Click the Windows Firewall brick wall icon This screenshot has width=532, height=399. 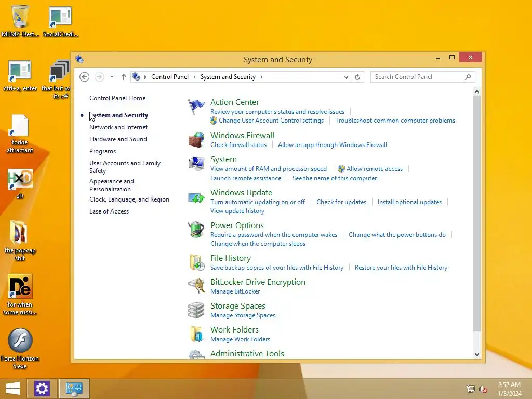tap(196, 140)
